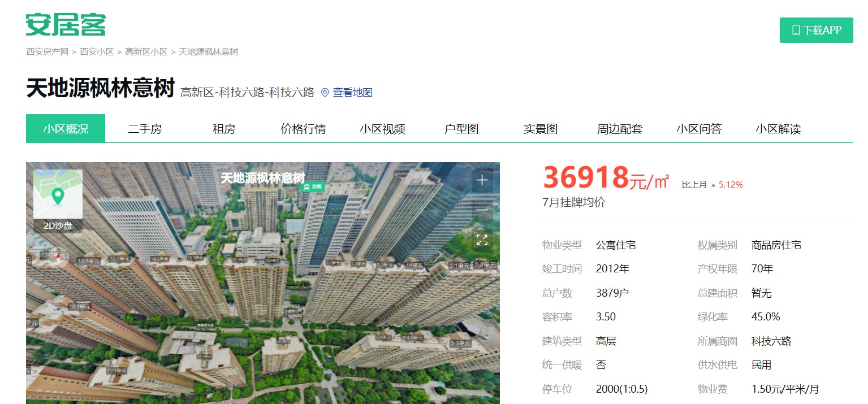Open the 价格行情 tab
The width and height of the screenshot is (868, 404).
pos(303,129)
